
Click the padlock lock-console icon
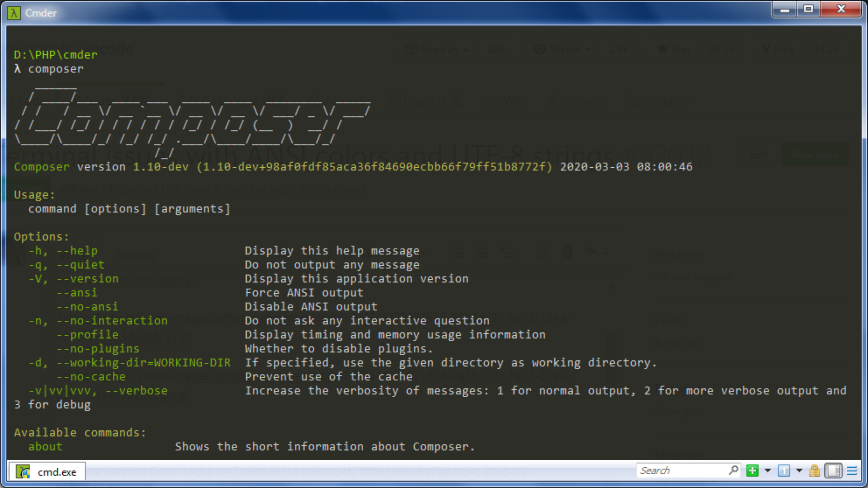[815, 471]
